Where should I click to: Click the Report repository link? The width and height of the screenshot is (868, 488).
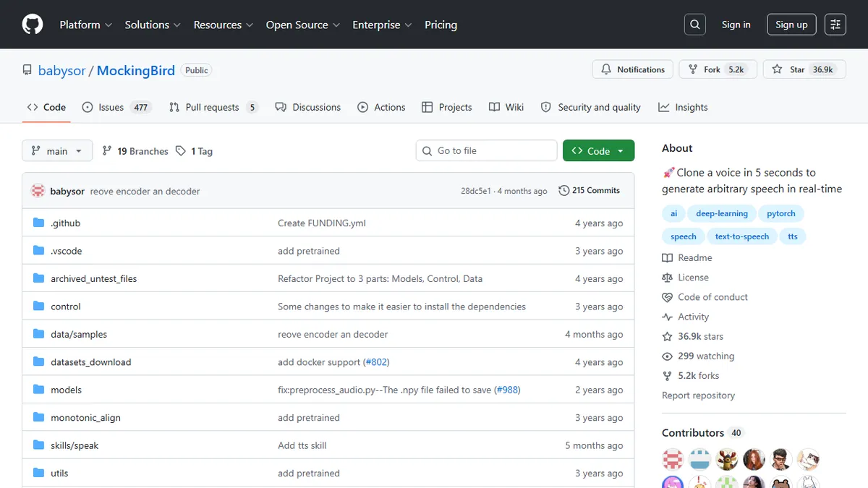click(x=698, y=395)
